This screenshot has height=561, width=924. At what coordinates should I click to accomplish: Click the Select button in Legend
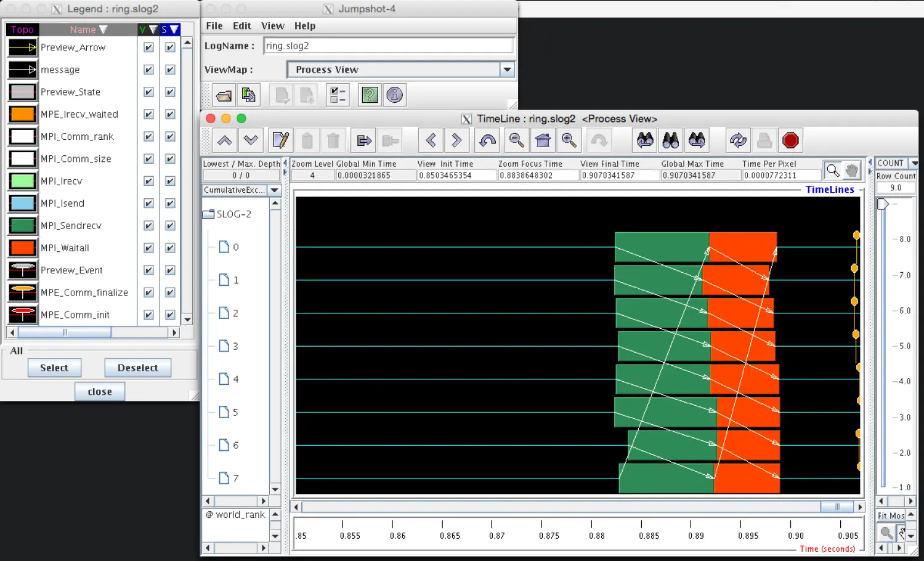pos(54,368)
